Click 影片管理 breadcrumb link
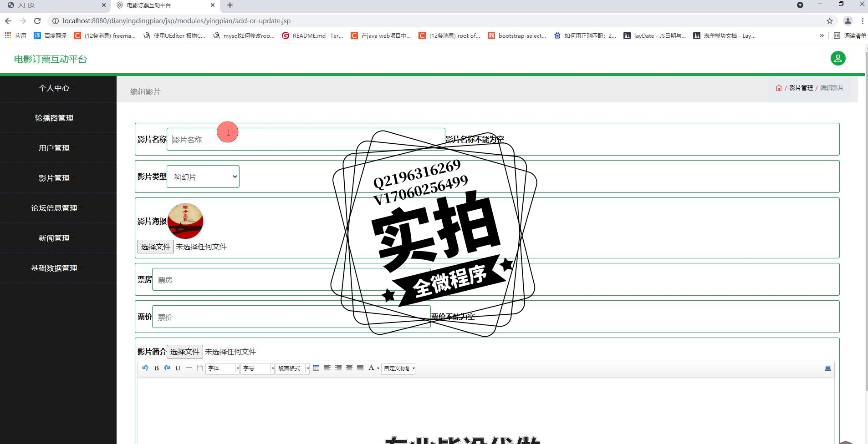Viewport: 868px width, 444px height. [x=801, y=88]
